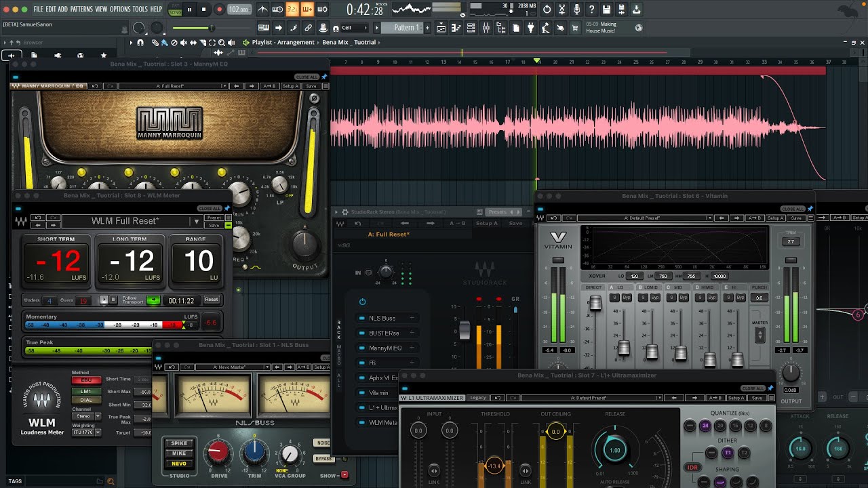Select 24 bits quantize in L1
This screenshot has width=868, height=488.
pyautogui.click(x=705, y=426)
